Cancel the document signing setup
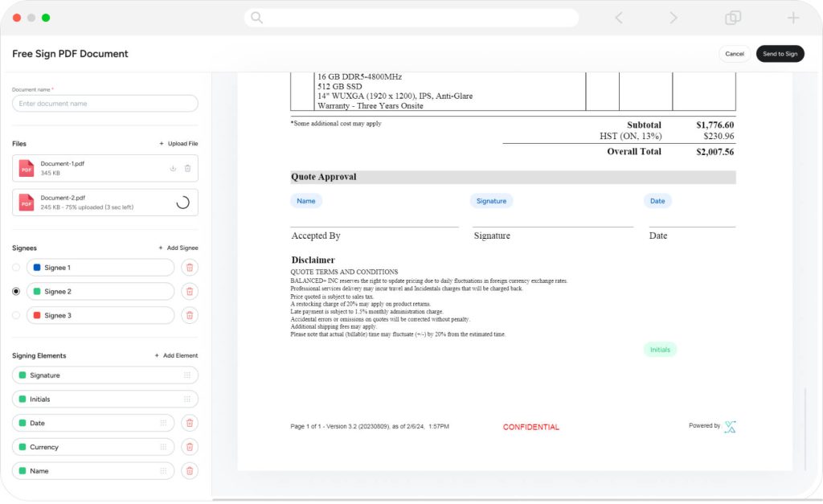Viewport: 823px width, 504px height. pyautogui.click(x=734, y=53)
